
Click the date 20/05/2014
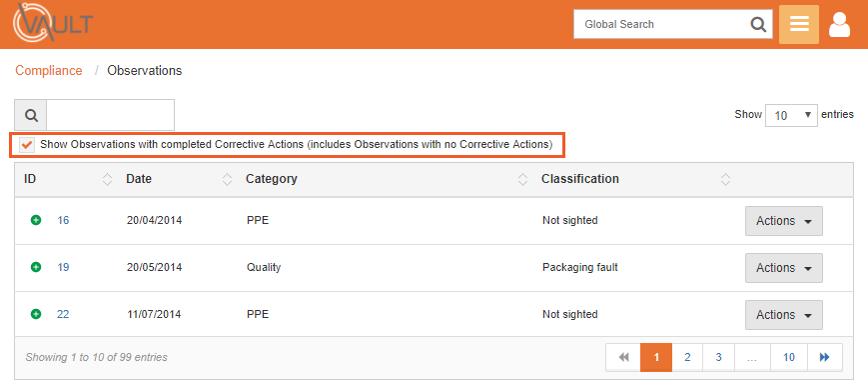coord(154,267)
